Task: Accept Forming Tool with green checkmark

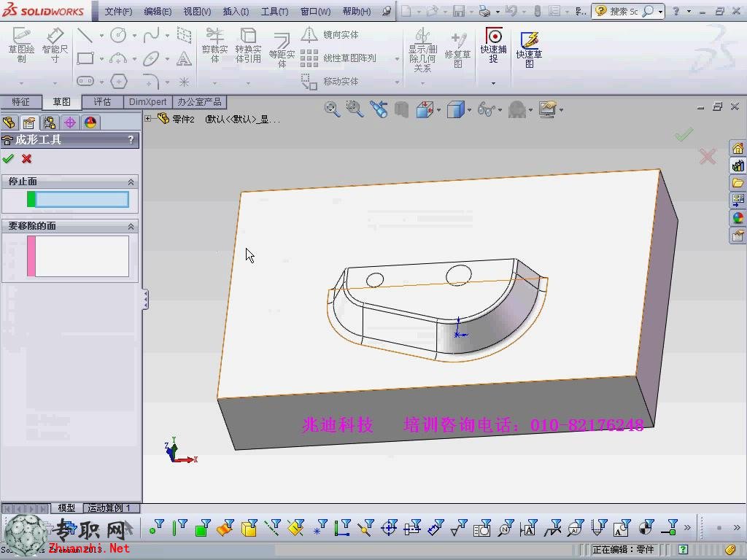Action: coord(8,158)
